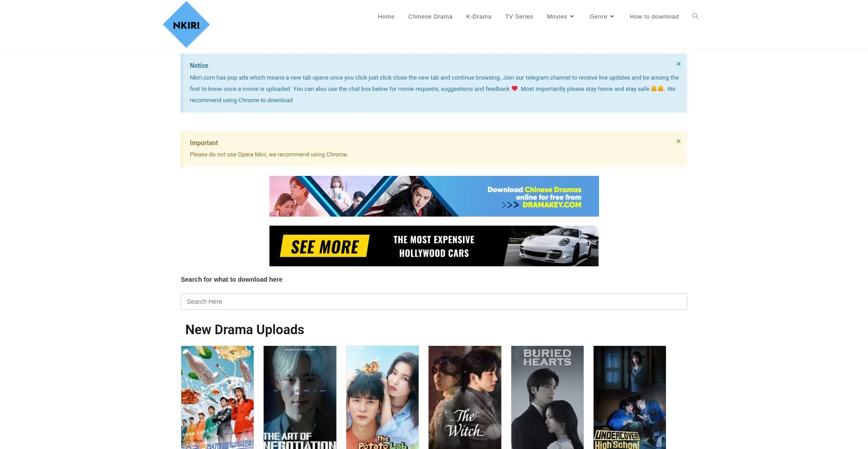The image size is (868, 449).
Task: Open the search magnifier icon in navbar
Action: click(x=695, y=16)
